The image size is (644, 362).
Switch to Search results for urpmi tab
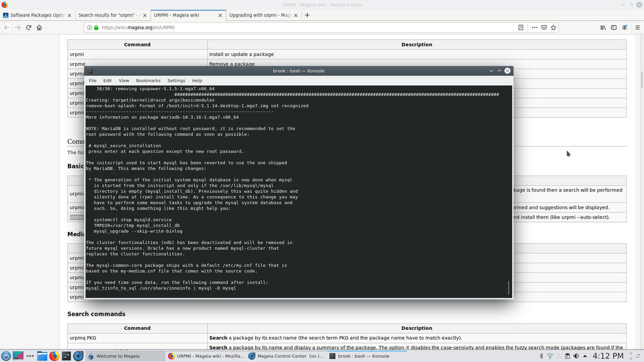coord(112,15)
